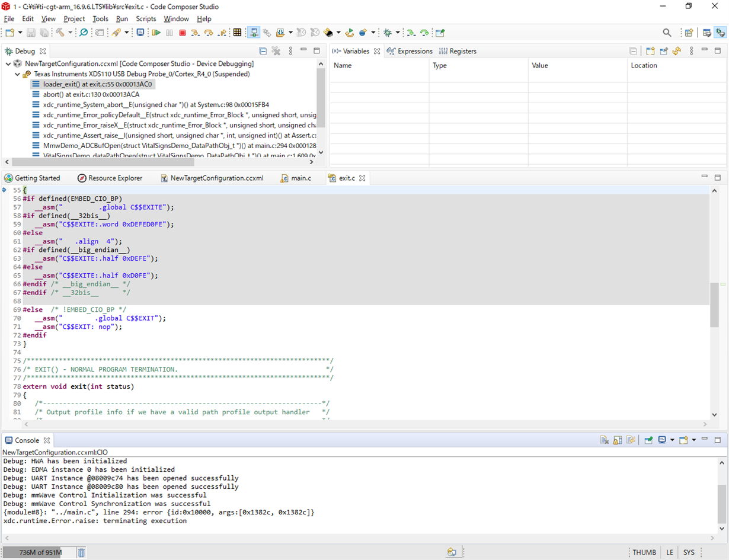Toggle Word Wrap in Console
The width and height of the screenshot is (729, 560).
point(631,440)
